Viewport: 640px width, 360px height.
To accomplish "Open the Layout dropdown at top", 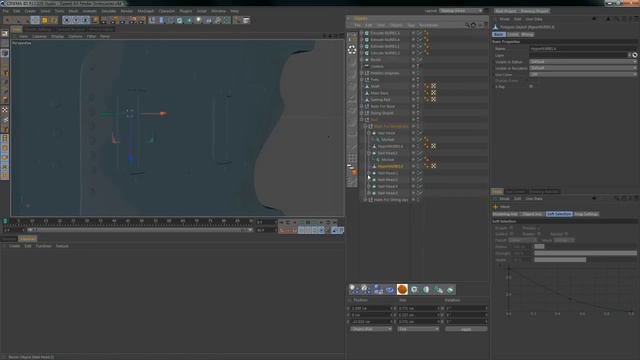I will (x=461, y=11).
